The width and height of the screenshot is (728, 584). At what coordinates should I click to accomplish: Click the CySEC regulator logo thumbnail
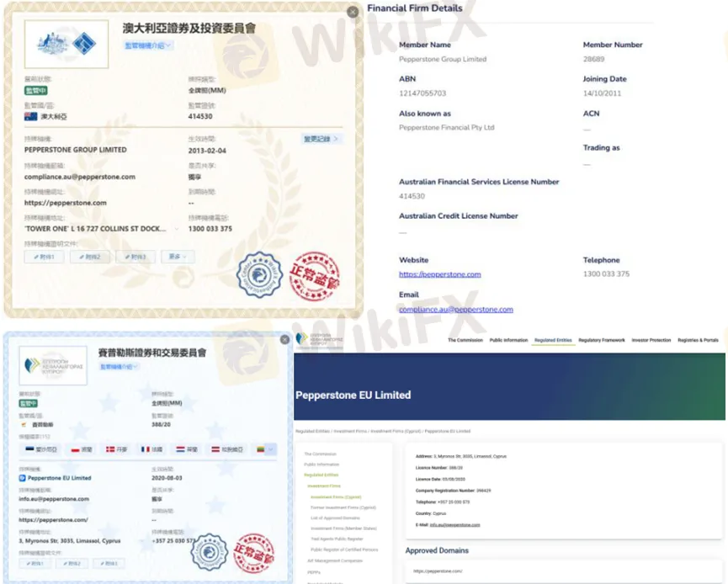tap(53, 365)
